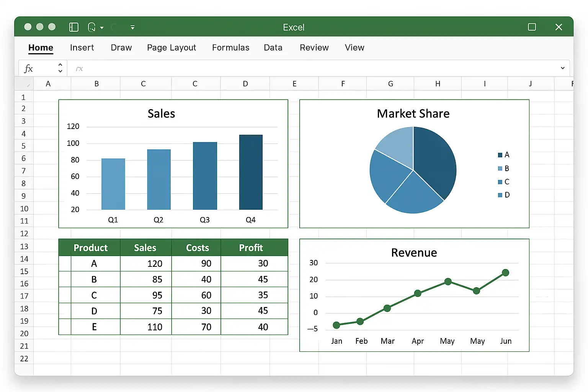
Task: Open the Formulas ribbon tab
Action: [230, 47]
